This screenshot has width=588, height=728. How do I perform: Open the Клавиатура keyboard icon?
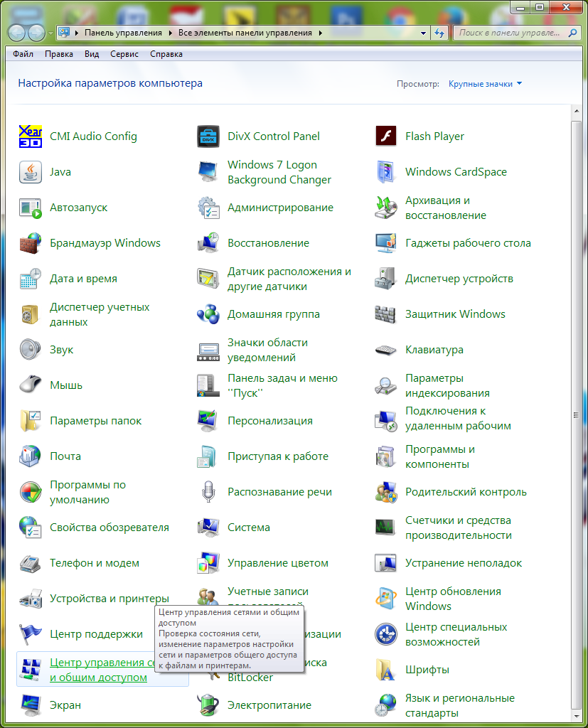386,350
